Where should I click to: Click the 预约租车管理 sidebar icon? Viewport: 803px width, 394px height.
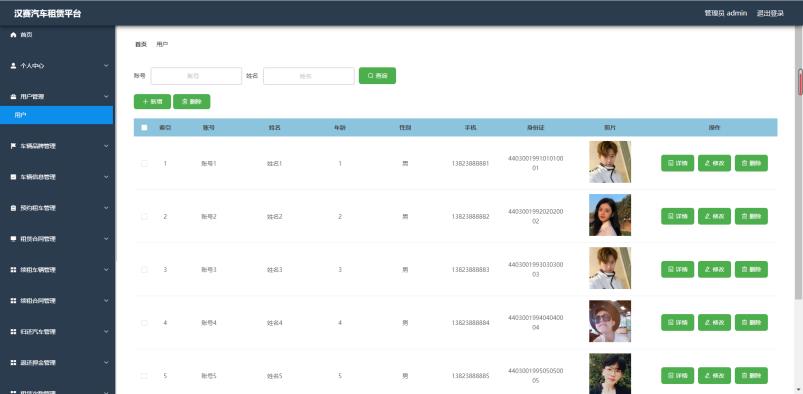pyautogui.click(x=14, y=208)
